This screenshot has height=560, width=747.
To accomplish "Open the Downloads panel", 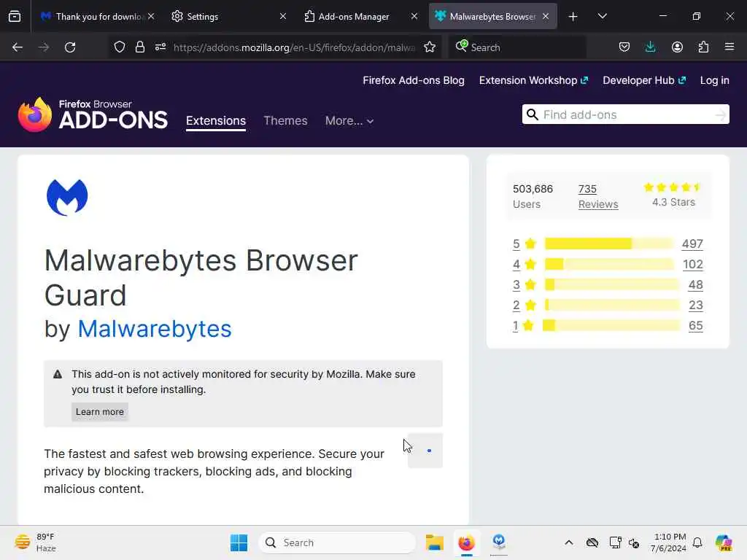I will (650, 47).
